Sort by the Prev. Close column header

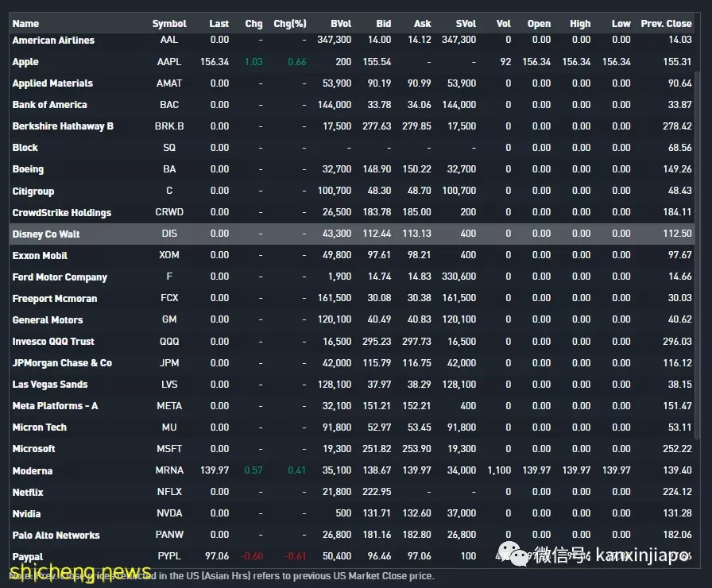coord(666,24)
